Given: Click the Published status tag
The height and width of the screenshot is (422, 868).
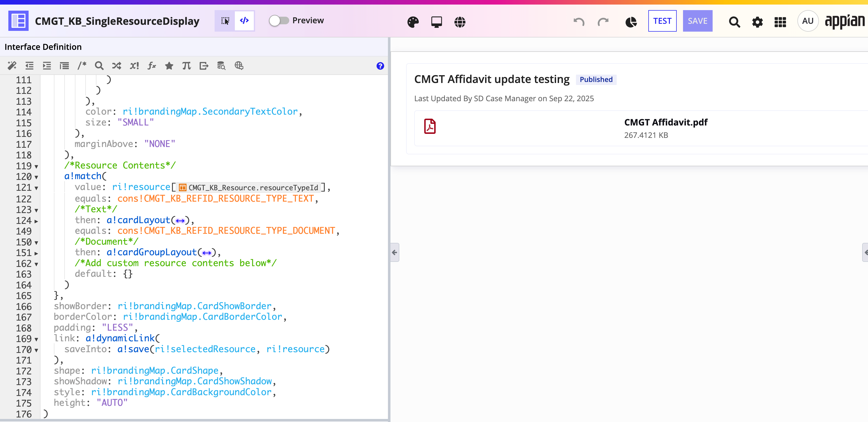Looking at the screenshot, I should click(x=596, y=79).
